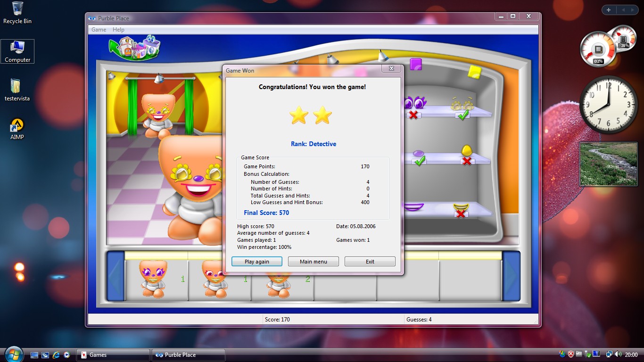This screenshot has height=362, width=644.
Task: Click the yellow mouth on shelf
Action: coord(461,207)
